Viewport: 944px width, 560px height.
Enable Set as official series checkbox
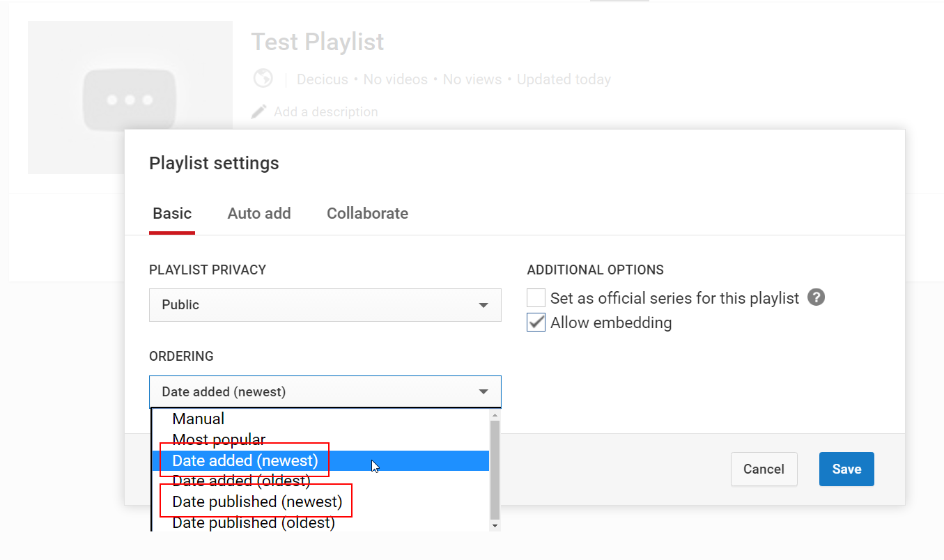(x=536, y=298)
